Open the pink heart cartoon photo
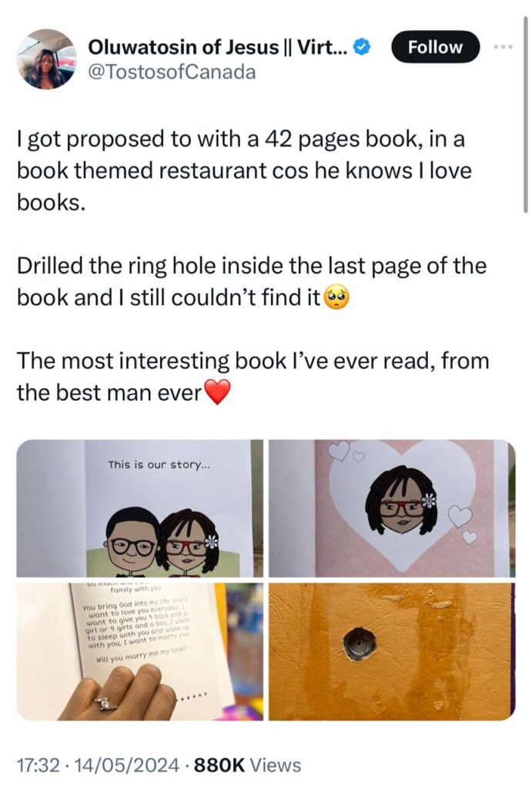This screenshot has width=532, height=789. pyautogui.click(x=392, y=508)
